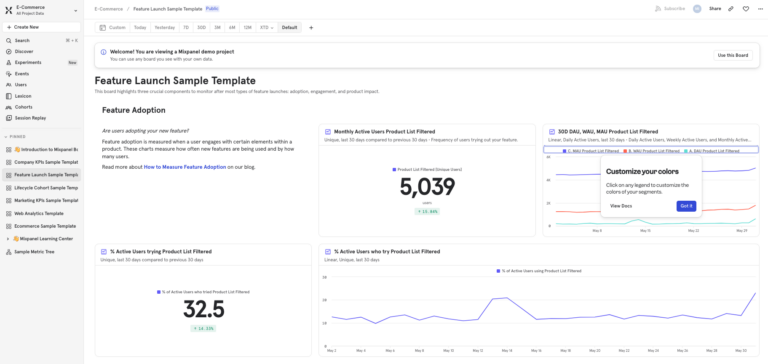
Task: Go to Discover in the sidebar
Action: 42,51
